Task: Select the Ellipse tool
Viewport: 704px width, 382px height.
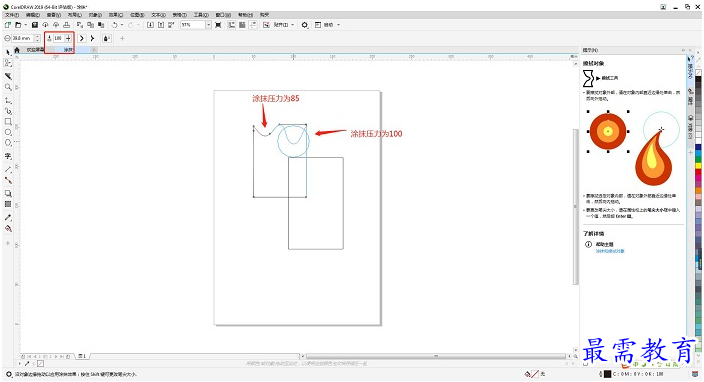Action: click(x=8, y=132)
